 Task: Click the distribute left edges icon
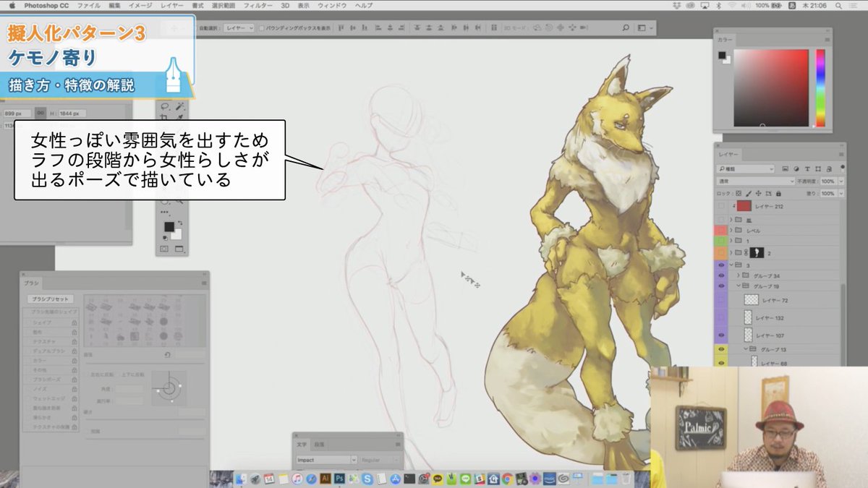click(x=454, y=28)
